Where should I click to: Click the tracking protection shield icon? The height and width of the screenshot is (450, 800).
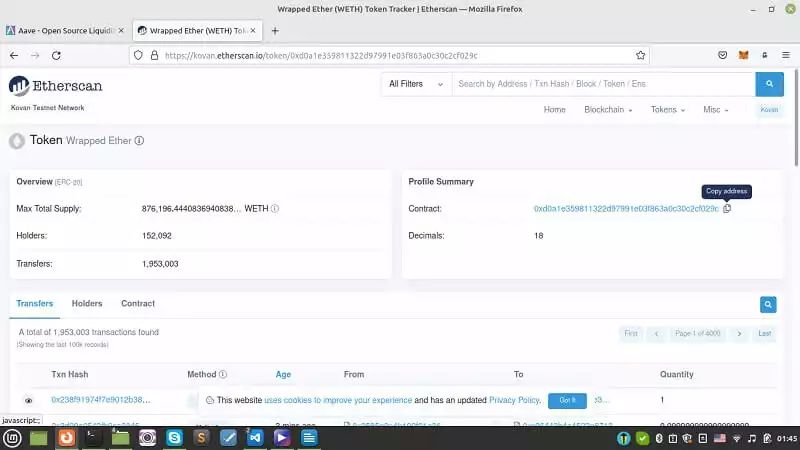pyautogui.click(x=138, y=55)
